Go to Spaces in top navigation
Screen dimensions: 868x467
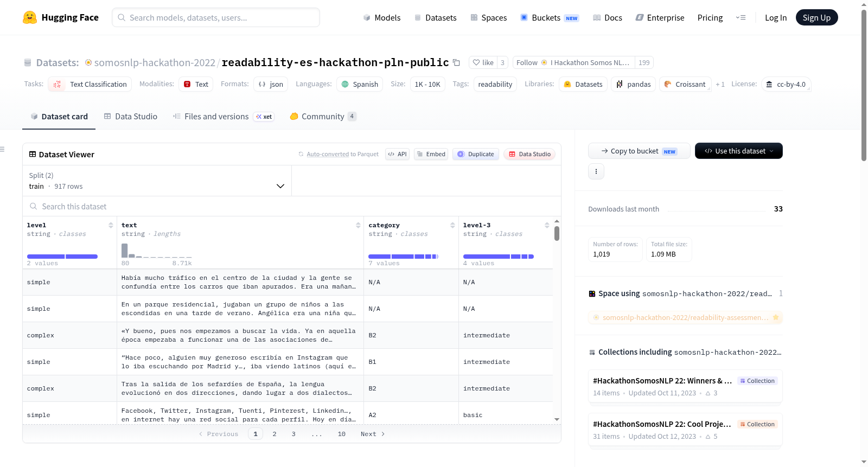(488, 17)
